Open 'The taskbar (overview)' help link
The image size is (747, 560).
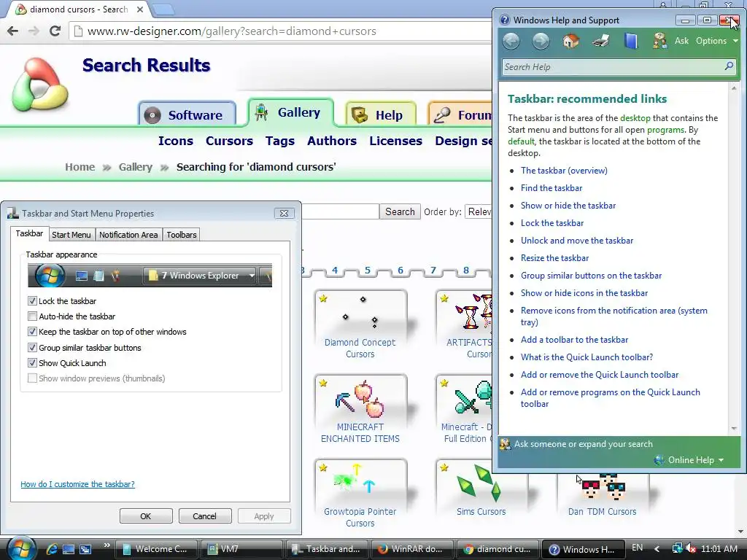pos(564,171)
